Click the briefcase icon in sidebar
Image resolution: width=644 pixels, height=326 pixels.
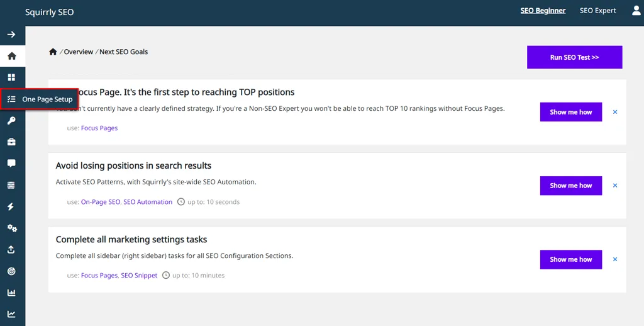tap(11, 142)
